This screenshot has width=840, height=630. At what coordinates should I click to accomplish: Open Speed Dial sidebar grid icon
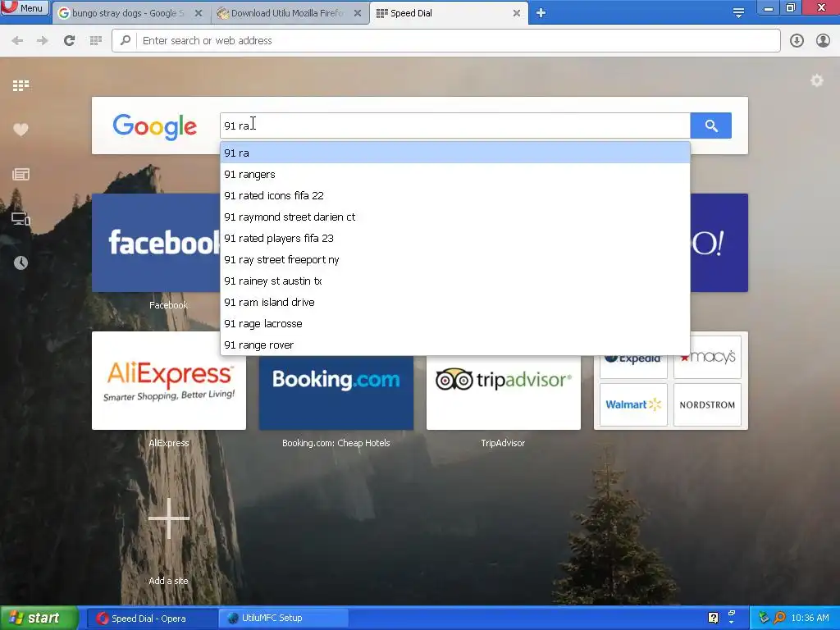pyautogui.click(x=21, y=85)
